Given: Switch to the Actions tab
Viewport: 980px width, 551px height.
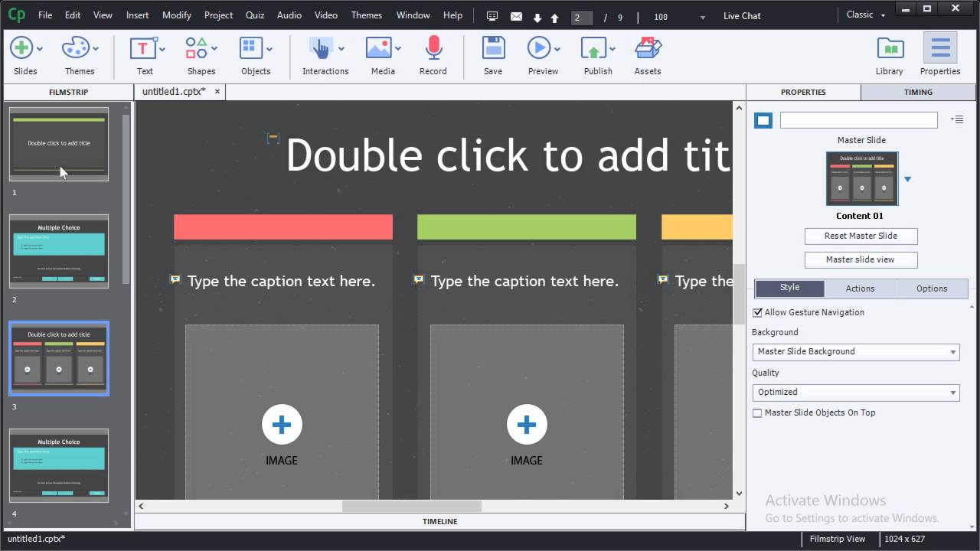Looking at the screenshot, I should pyautogui.click(x=860, y=289).
